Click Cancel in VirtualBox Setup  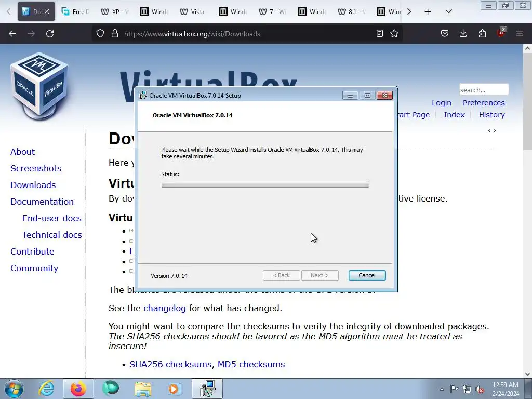tap(367, 275)
